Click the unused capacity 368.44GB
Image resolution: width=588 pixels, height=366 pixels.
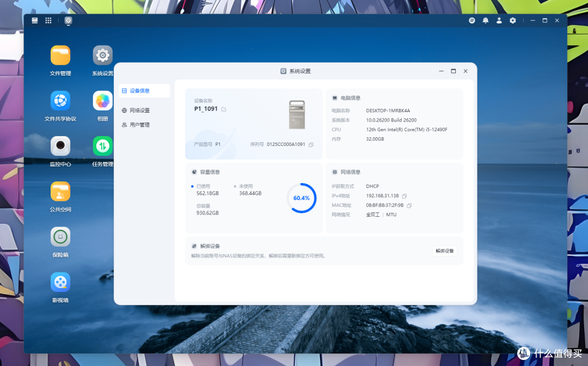(x=250, y=193)
